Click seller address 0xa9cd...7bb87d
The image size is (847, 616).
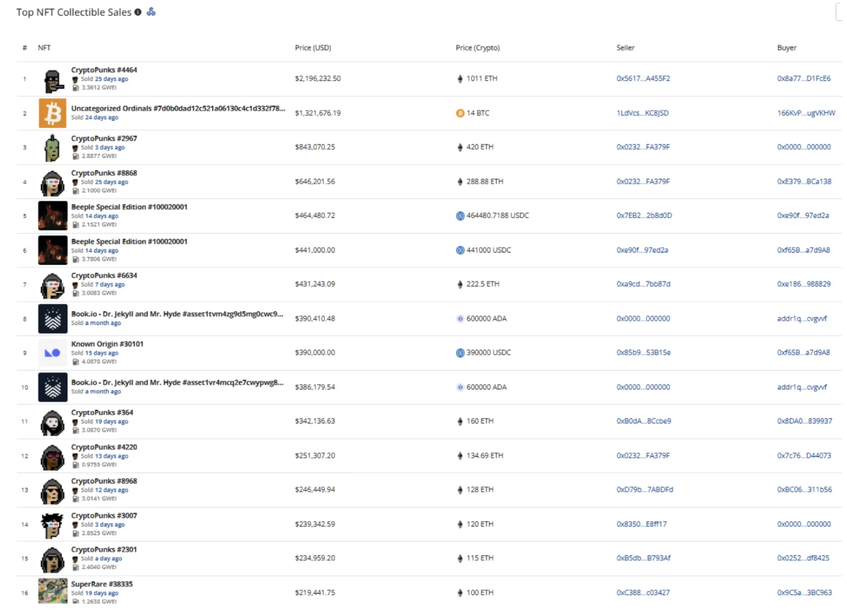click(x=643, y=284)
